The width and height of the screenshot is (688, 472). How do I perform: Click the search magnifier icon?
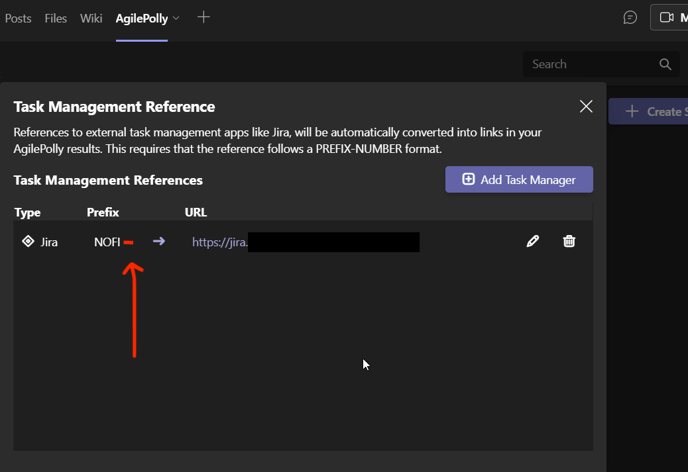coord(665,64)
